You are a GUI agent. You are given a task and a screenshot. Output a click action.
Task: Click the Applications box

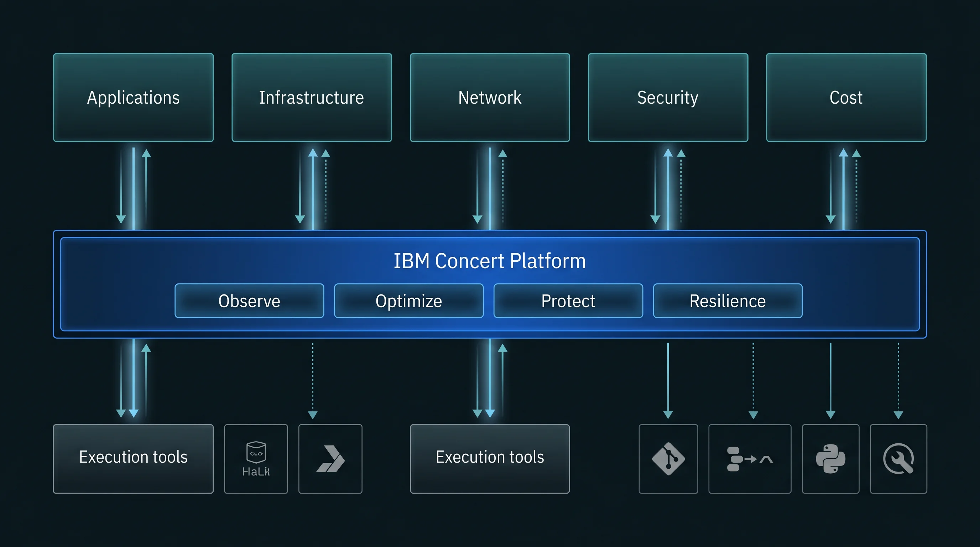tap(133, 97)
